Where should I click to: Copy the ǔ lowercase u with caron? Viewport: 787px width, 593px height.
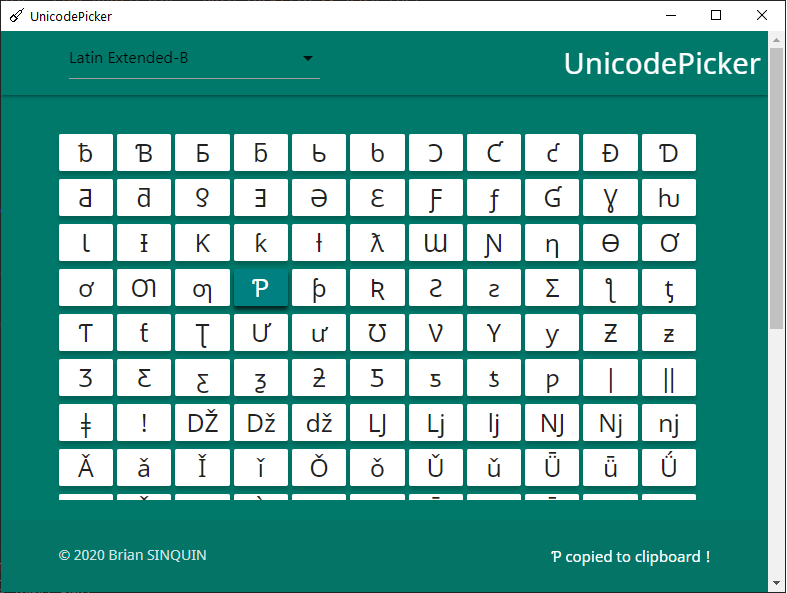coord(494,467)
